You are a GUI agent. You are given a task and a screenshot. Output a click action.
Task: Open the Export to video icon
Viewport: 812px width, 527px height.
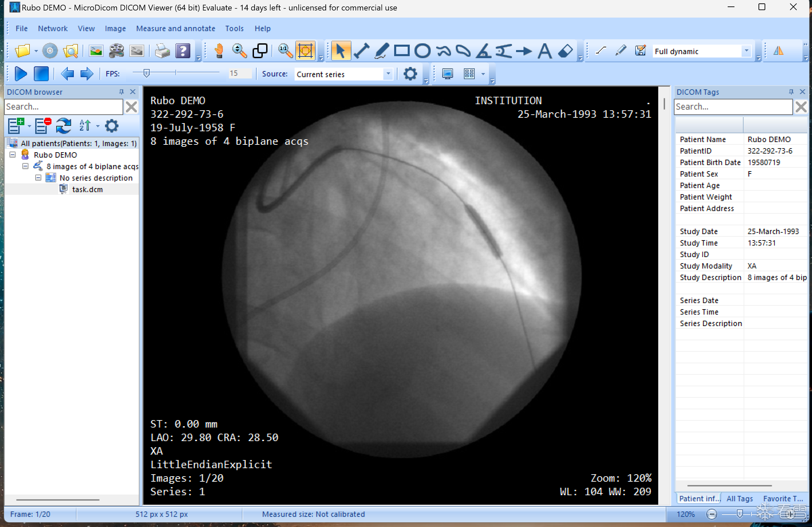[x=116, y=51]
